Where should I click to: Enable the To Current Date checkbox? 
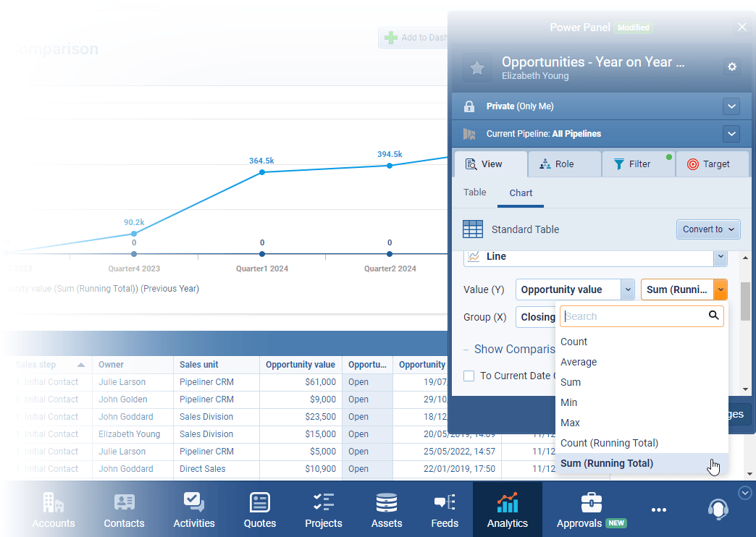[x=469, y=376]
